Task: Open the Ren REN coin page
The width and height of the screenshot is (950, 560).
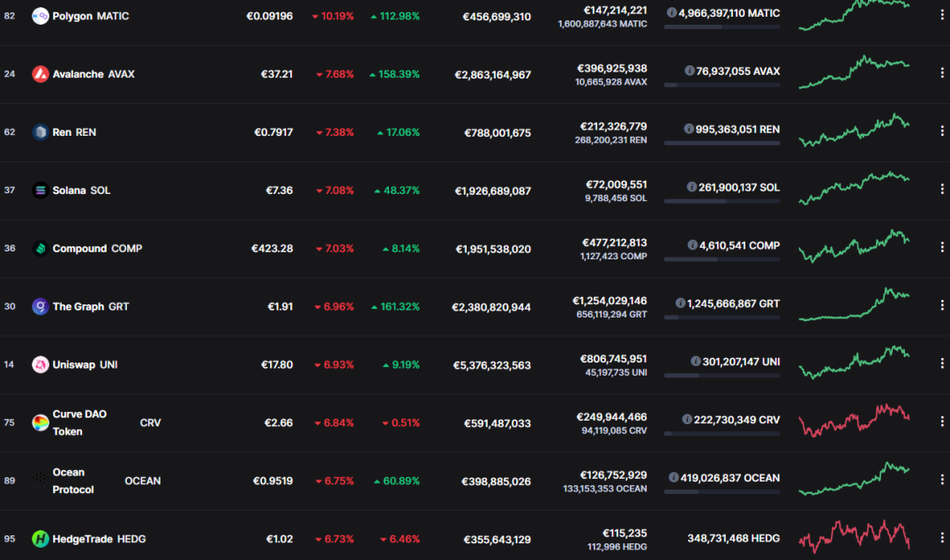Action: (74, 132)
